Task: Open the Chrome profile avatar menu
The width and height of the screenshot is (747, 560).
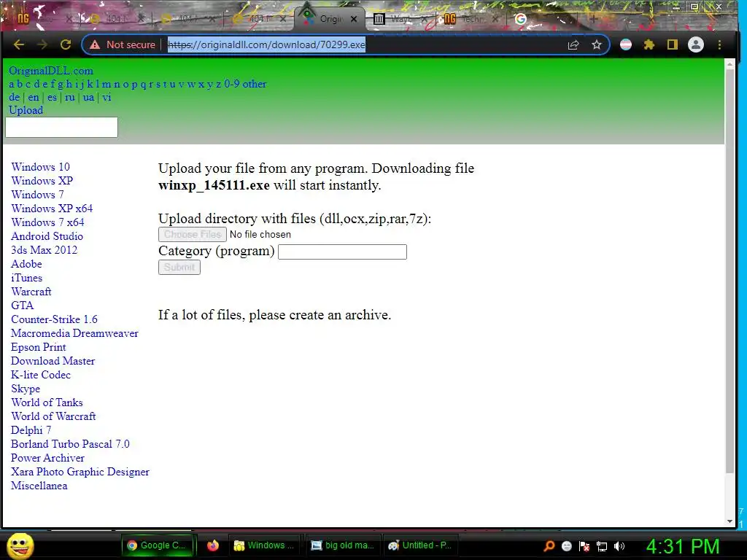Action: pyautogui.click(x=695, y=44)
